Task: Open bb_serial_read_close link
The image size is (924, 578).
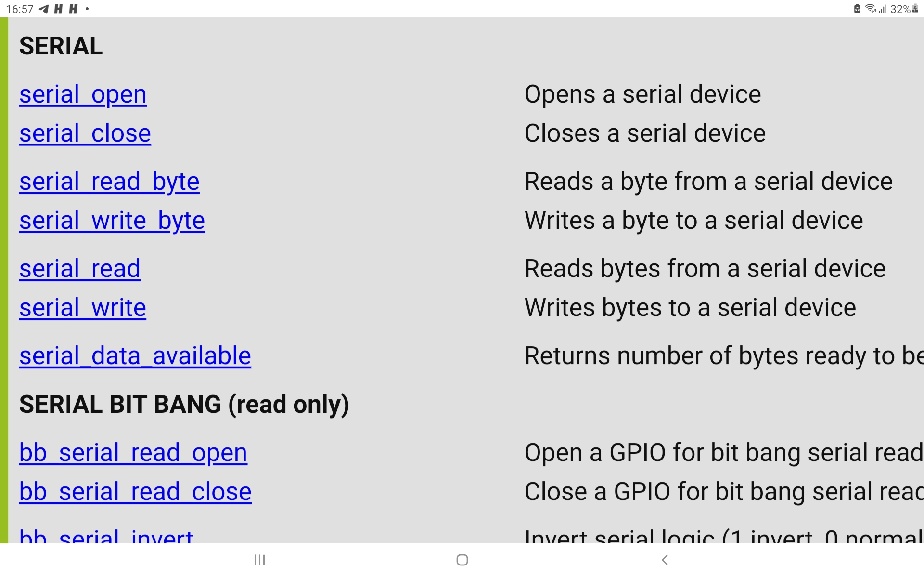Action: [135, 492]
